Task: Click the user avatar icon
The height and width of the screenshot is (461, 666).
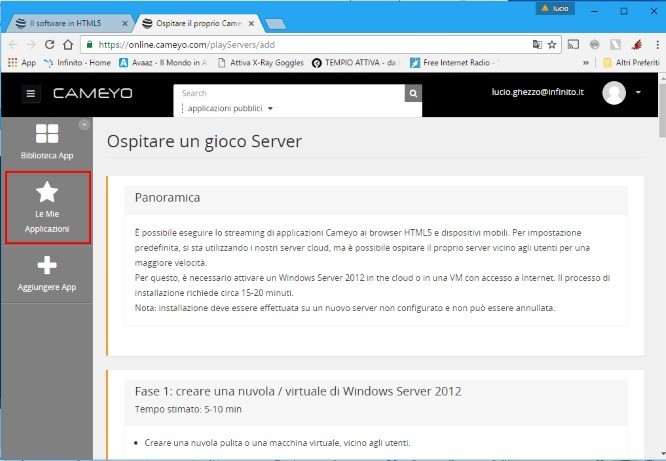Action: click(614, 93)
